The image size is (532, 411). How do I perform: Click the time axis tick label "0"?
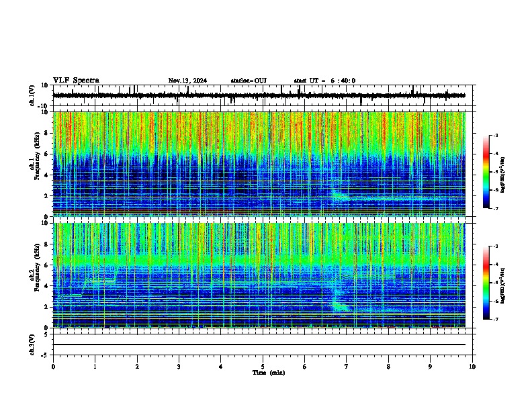[x=53, y=367]
